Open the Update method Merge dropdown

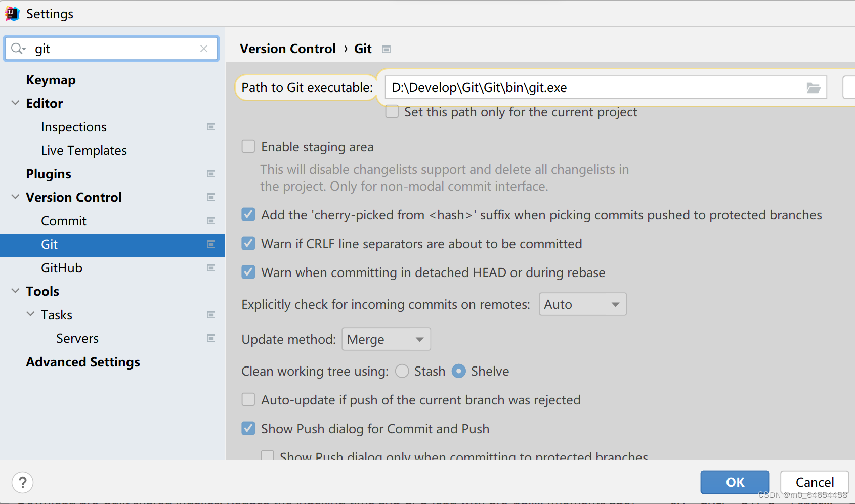[387, 339]
